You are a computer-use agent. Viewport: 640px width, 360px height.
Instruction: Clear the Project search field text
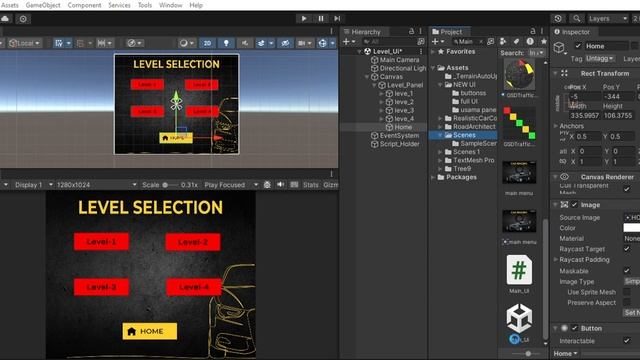click(481, 42)
